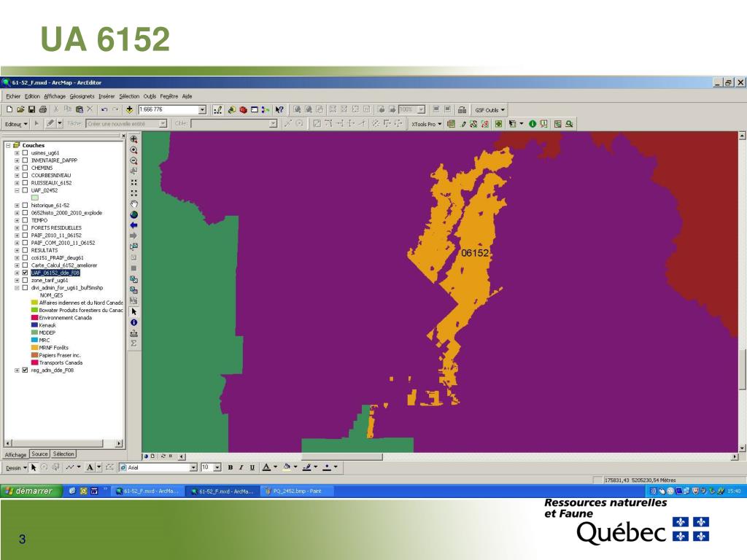The height and width of the screenshot is (560, 747).
Task: Enable the CHEMINS layer checkbox
Action: point(26,168)
